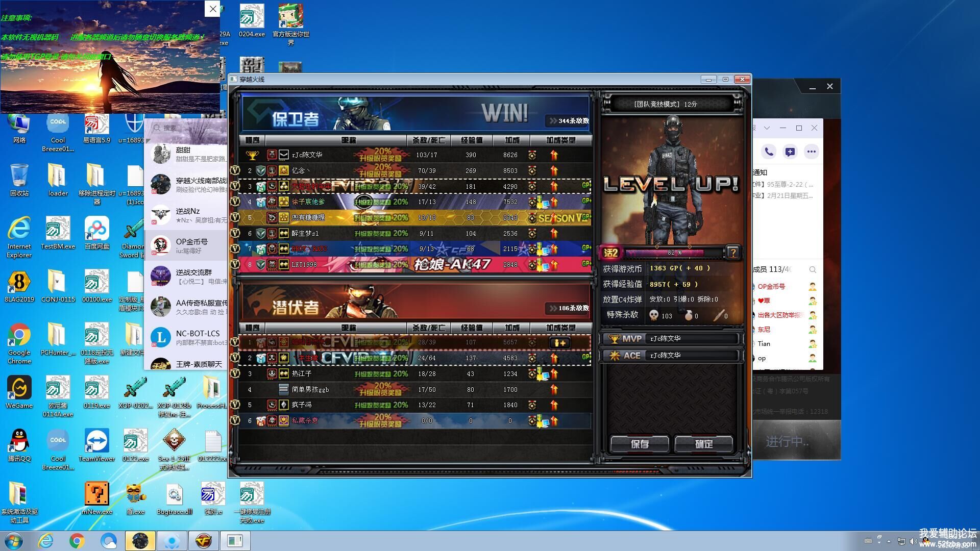The height and width of the screenshot is (551, 980).
Task: Close the sunset notice popup
Action: click(212, 9)
